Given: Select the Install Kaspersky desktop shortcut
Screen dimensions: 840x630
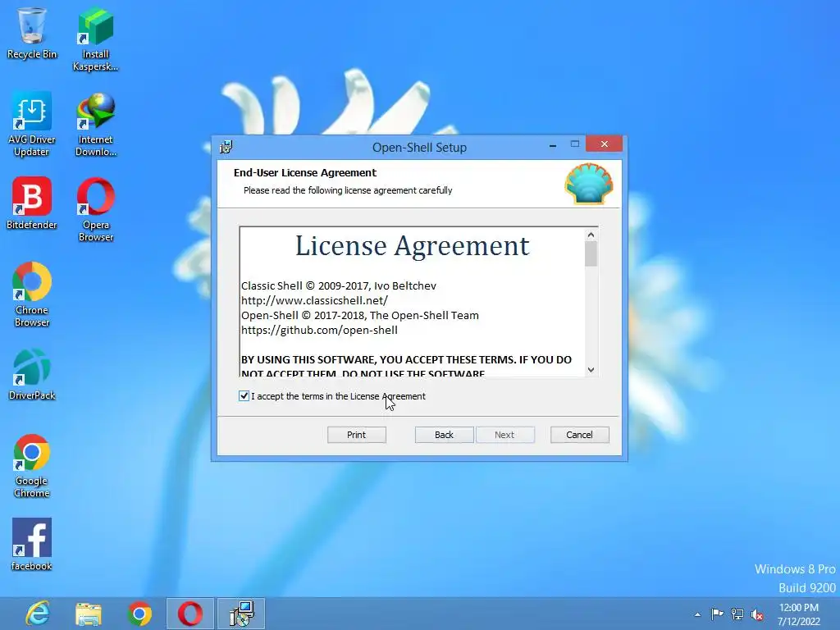Looking at the screenshot, I should pos(95,39).
